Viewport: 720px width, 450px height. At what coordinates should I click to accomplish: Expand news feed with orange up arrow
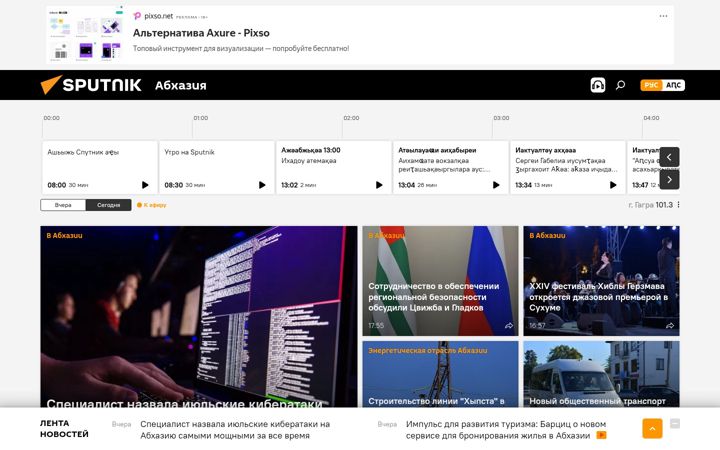pos(652,428)
